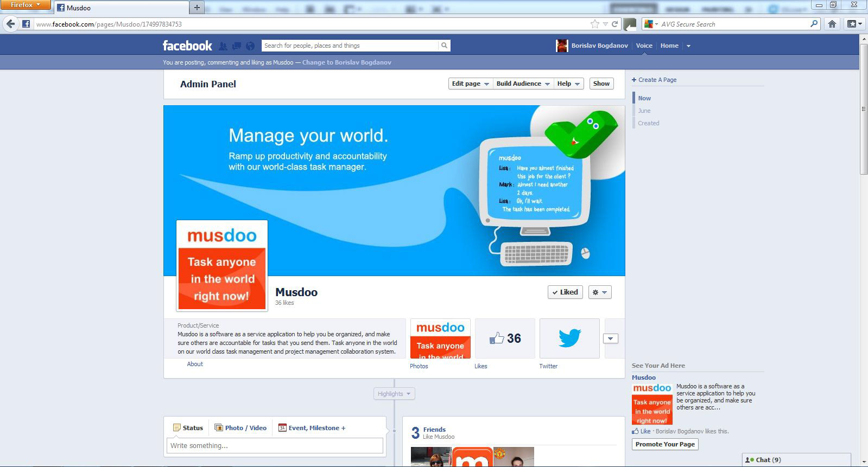Jump to Now in the timeline

tap(644, 98)
